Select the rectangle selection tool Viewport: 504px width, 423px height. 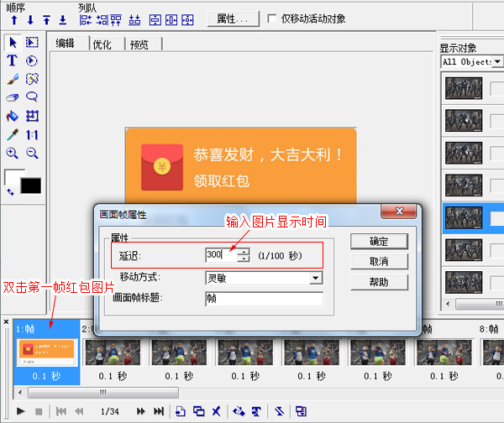(32, 43)
